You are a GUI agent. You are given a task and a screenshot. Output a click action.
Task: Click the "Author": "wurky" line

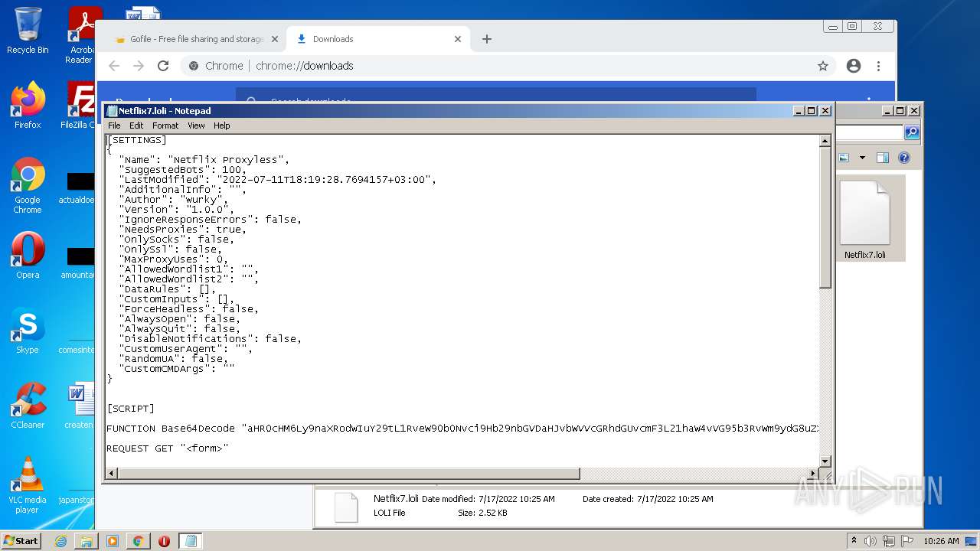tap(174, 200)
